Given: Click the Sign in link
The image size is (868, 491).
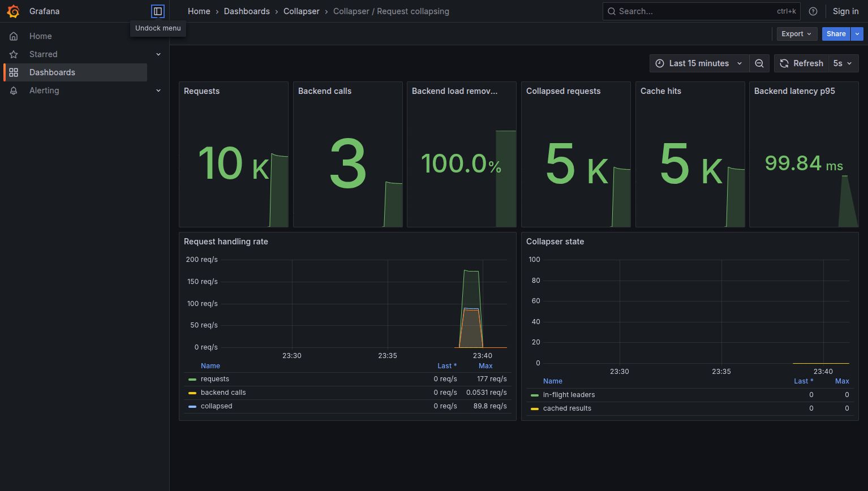Looking at the screenshot, I should [845, 11].
